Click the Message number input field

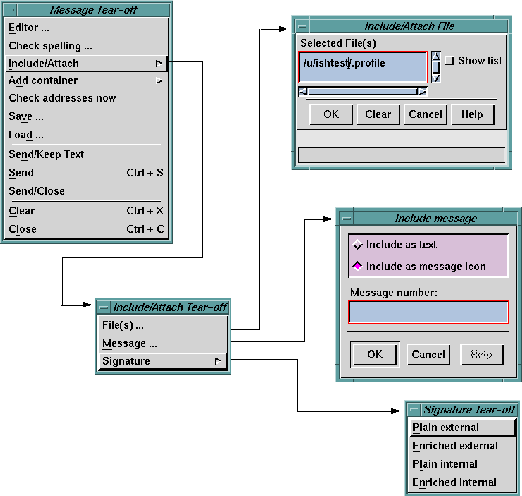(x=428, y=312)
